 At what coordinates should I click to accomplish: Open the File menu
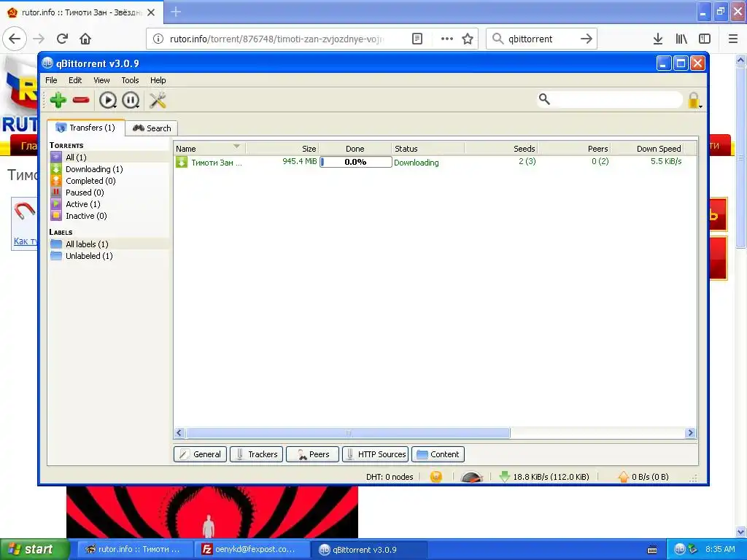[51, 80]
